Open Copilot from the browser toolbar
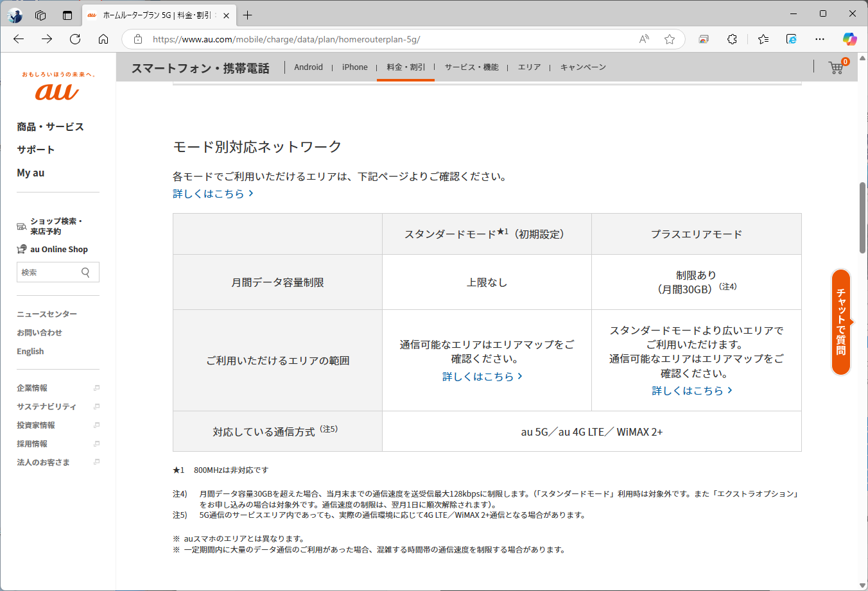This screenshot has height=591, width=868. click(x=849, y=39)
